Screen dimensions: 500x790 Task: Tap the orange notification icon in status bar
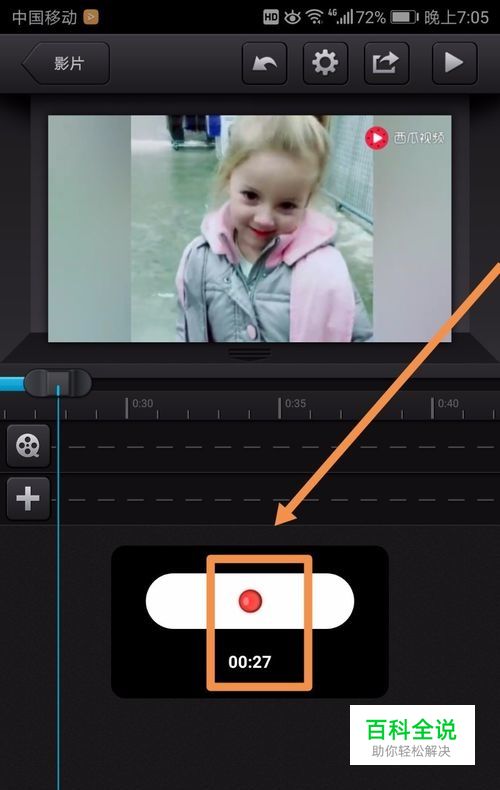click(x=91, y=18)
